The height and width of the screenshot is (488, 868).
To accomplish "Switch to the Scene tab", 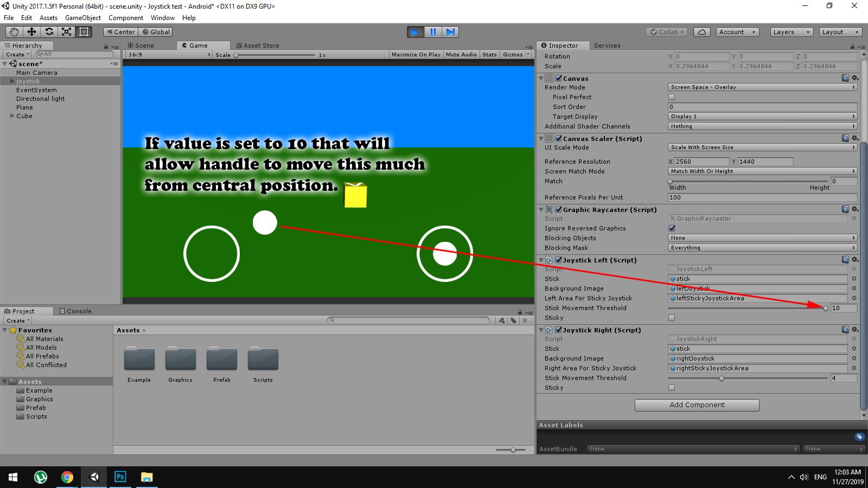I will [x=141, y=46].
